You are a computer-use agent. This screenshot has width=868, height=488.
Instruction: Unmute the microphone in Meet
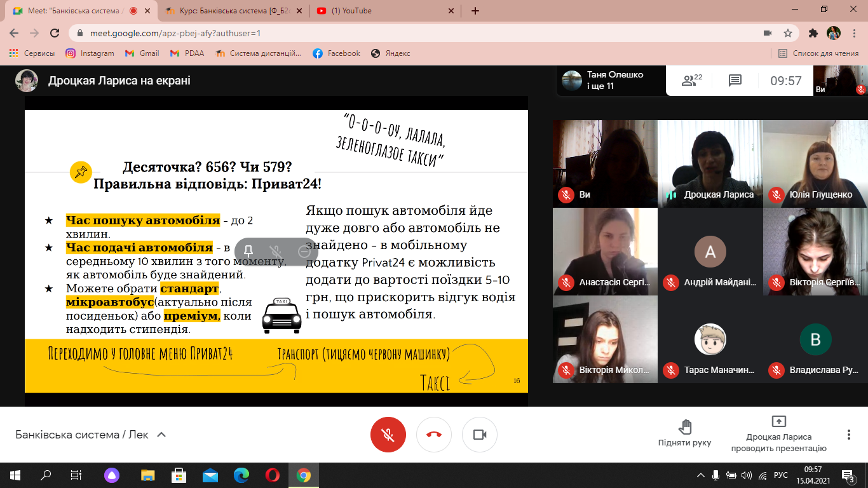tap(388, 435)
